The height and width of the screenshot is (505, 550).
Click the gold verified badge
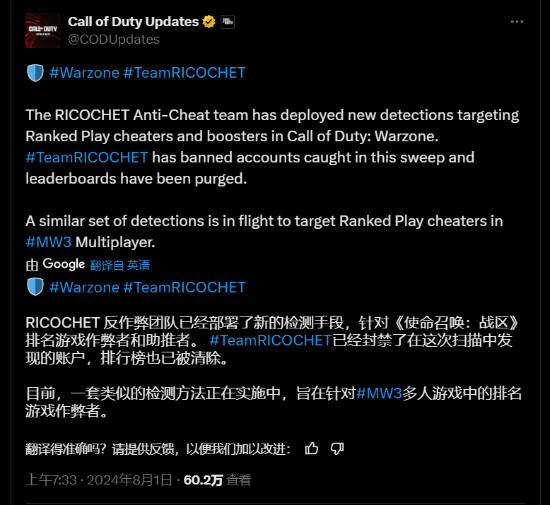pyautogui.click(x=209, y=22)
